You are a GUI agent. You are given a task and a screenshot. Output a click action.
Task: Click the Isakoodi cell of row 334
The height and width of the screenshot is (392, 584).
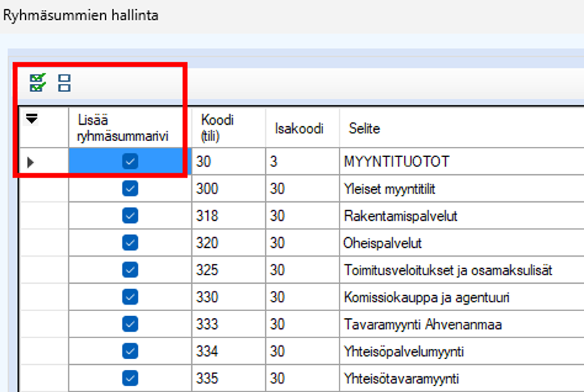pyautogui.click(x=300, y=351)
